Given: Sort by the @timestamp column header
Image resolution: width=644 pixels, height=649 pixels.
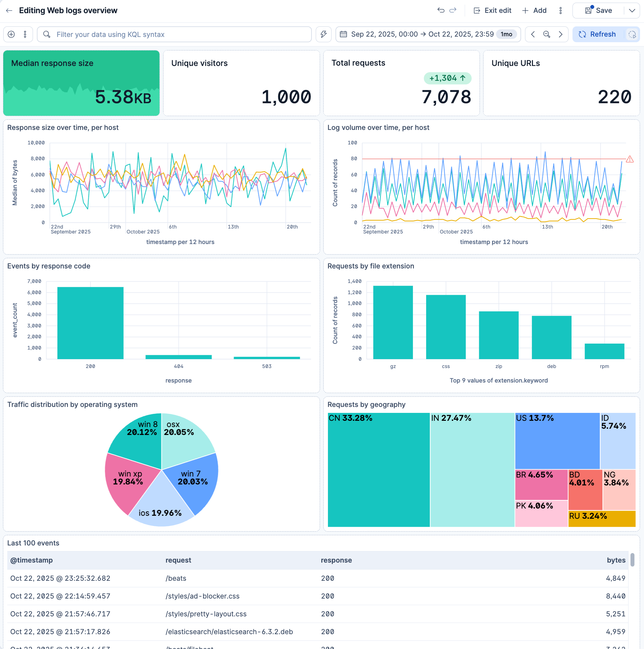Looking at the screenshot, I should coord(32,560).
